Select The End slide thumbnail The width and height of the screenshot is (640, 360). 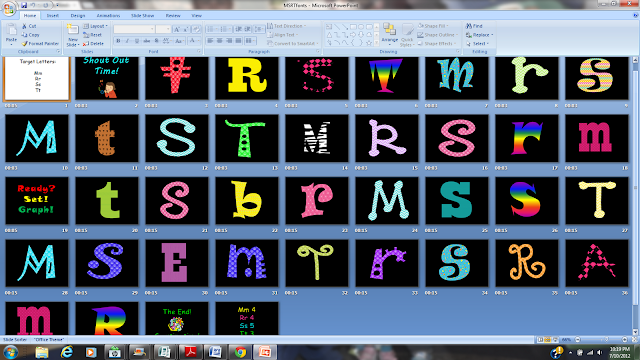(x=177, y=319)
